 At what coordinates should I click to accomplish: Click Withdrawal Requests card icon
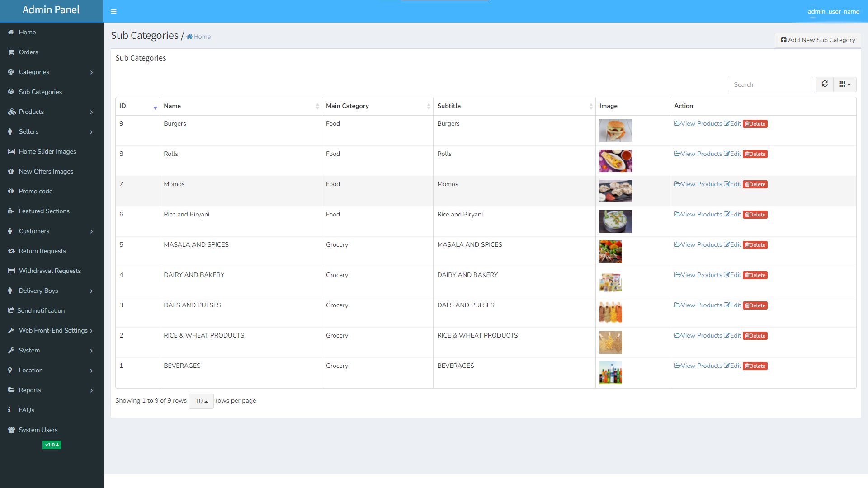(x=11, y=271)
